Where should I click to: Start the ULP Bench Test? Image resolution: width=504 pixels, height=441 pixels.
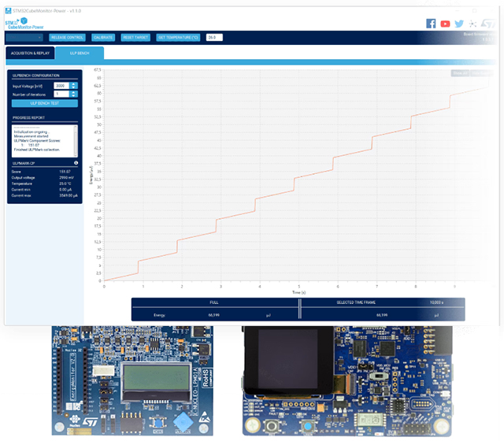[45, 103]
